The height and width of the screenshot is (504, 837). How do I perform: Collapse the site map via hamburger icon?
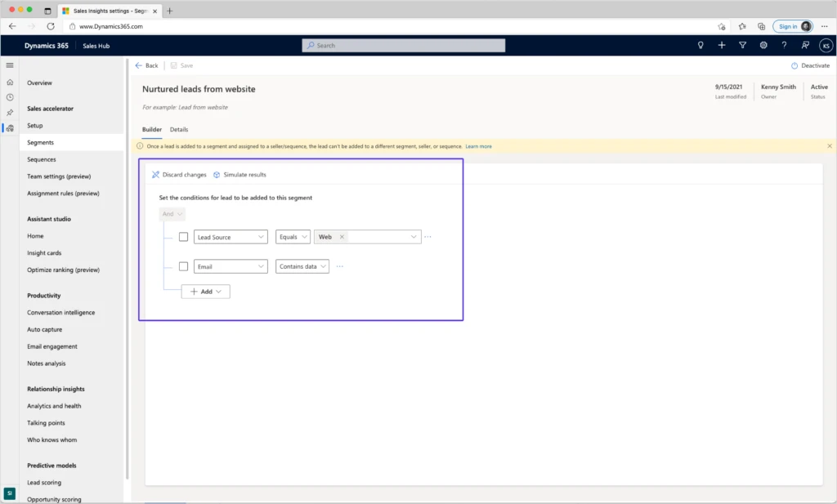10,65
